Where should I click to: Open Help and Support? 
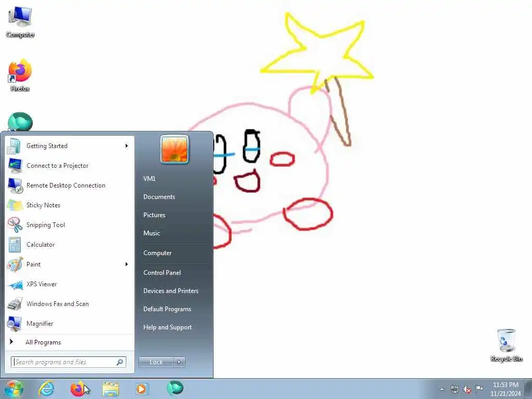pyautogui.click(x=167, y=327)
